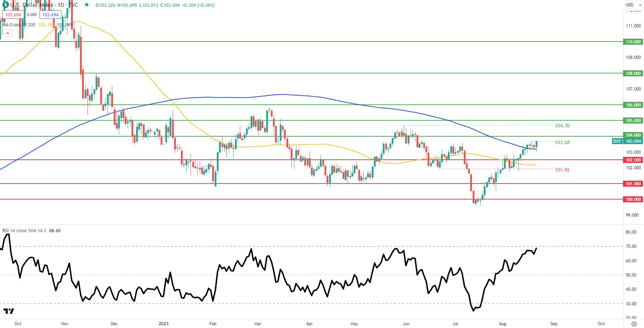644x328 pixels.
Task: Click the MA Cross 50 200 indicator legend
Action: point(19,25)
